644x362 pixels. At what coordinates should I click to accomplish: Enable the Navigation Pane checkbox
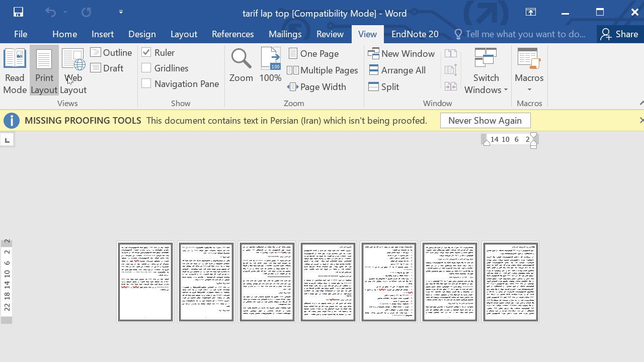coord(146,83)
